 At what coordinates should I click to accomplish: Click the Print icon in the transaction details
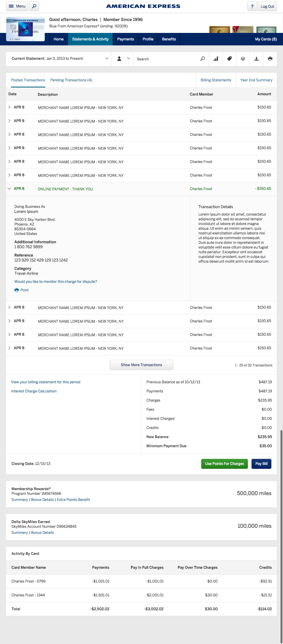[16, 290]
